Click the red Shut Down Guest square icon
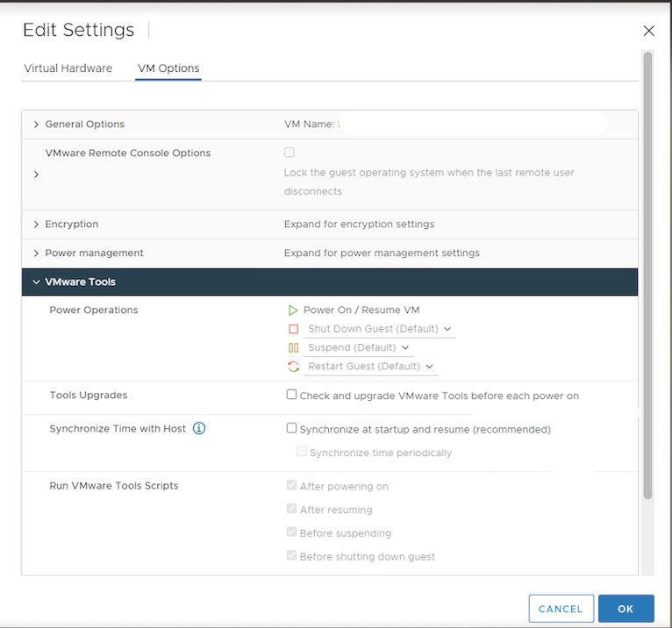This screenshot has width=672, height=628. coord(293,330)
